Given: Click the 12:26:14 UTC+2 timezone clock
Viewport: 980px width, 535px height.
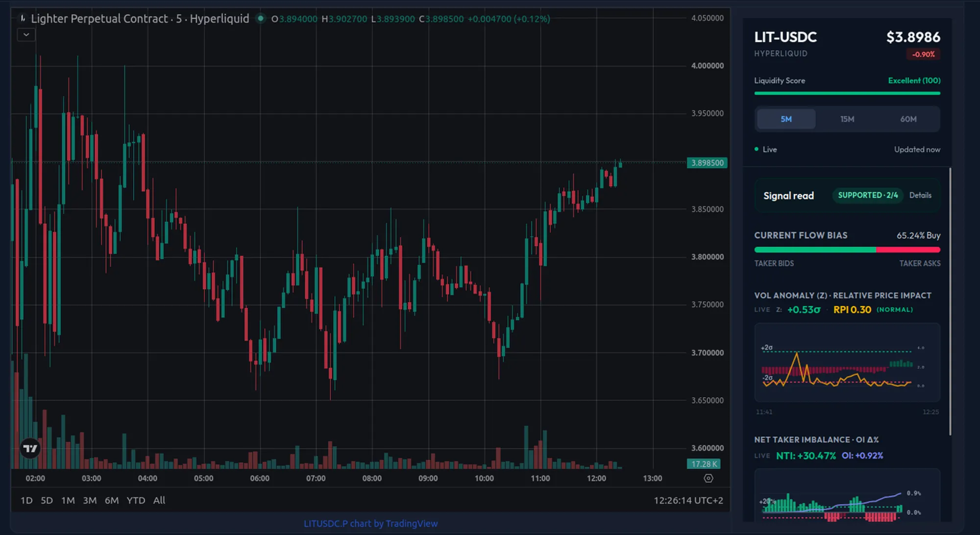Looking at the screenshot, I should (x=688, y=500).
